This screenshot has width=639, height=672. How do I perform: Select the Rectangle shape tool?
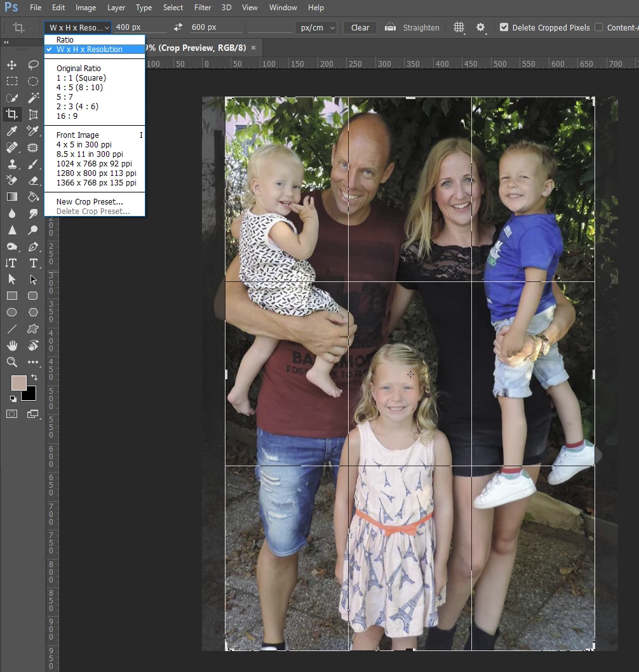[12, 296]
